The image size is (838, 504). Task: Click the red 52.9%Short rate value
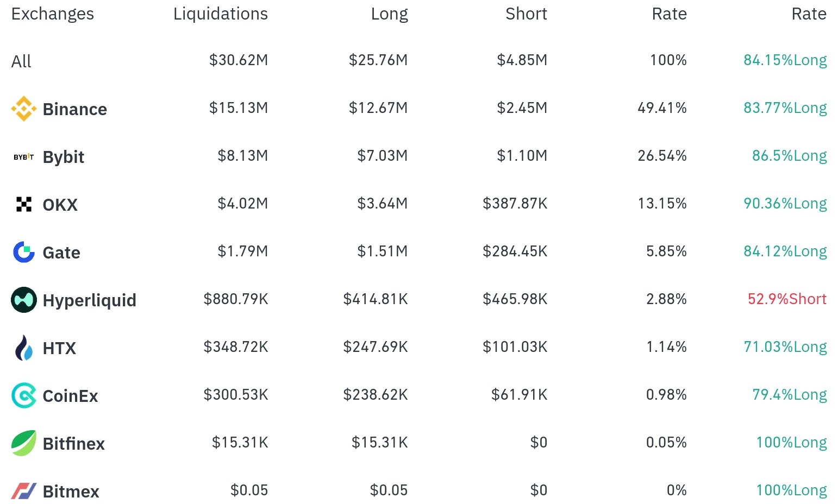click(787, 299)
